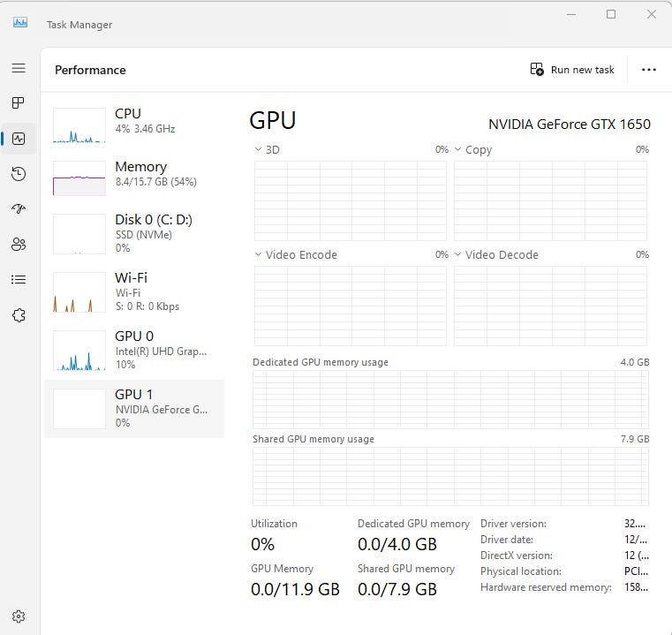The height and width of the screenshot is (635, 672).
Task: Select GPU 1 NVIDIA GeForce item
Action: [x=134, y=409]
